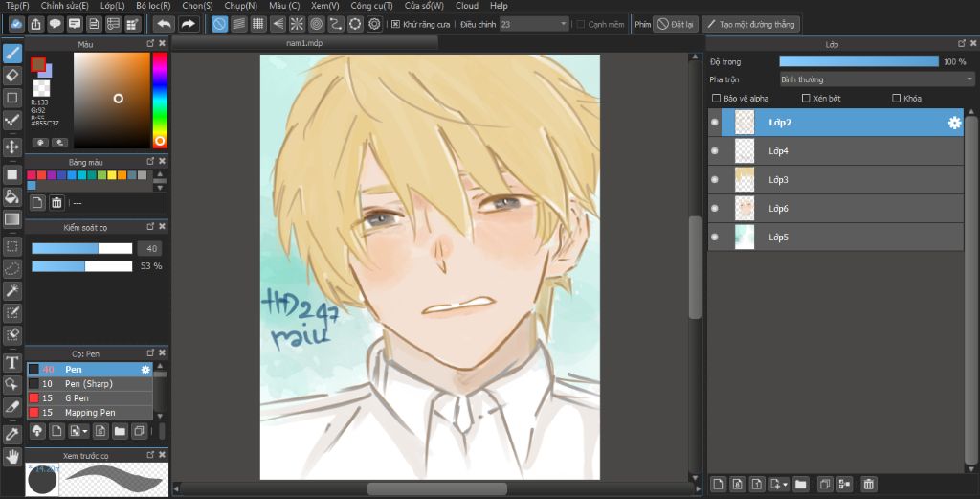Hide the Lớp5 layer visibility dot

tap(715, 238)
